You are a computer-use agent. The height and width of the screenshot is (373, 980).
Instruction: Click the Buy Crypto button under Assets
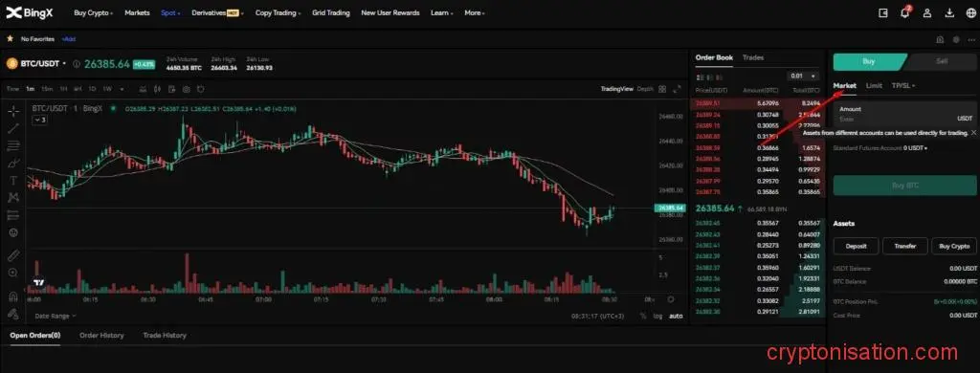(954, 246)
